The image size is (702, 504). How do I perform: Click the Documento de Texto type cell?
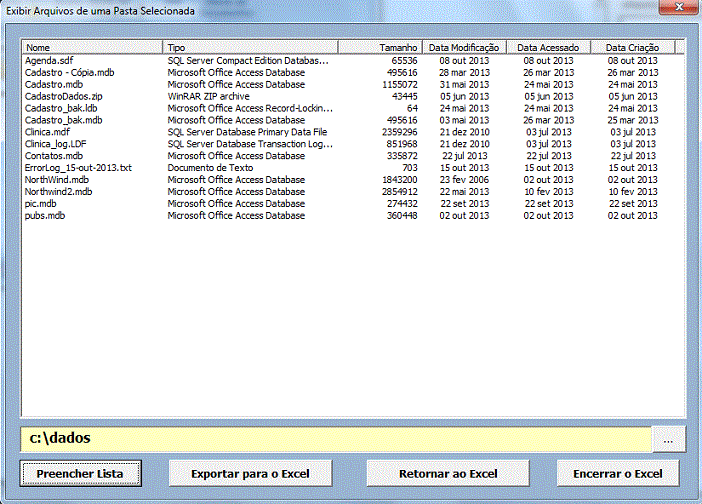point(210,168)
